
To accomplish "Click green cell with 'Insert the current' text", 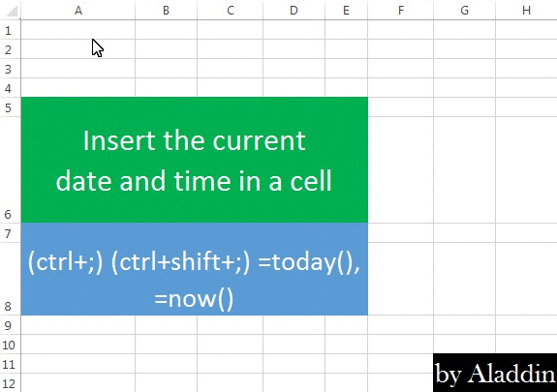I will tap(195, 160).
